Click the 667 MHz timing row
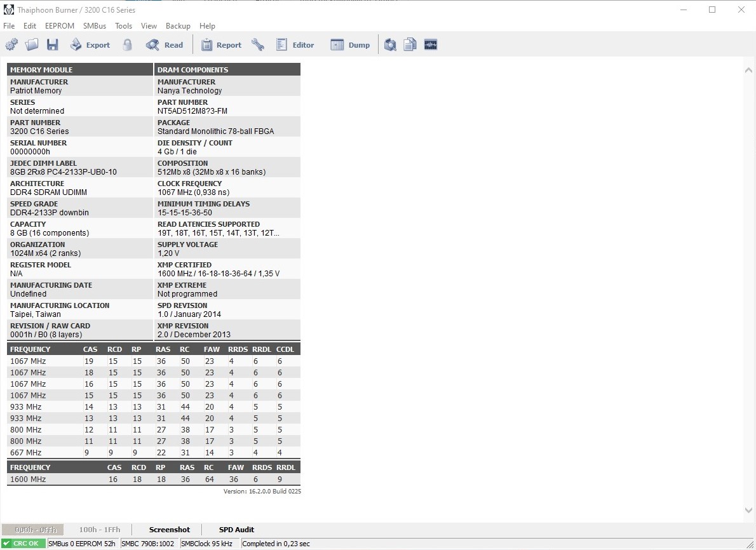 point(153,453)
